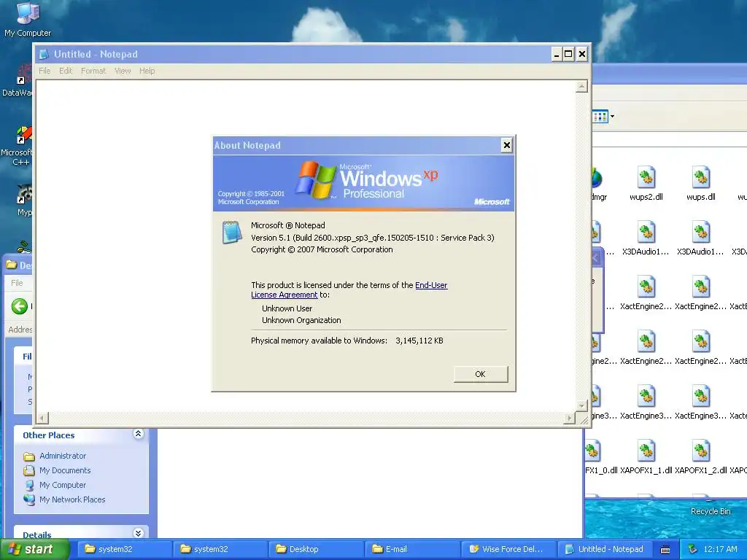Click the Start button
Image resolution: width=747 pixels, height=560 pixels.
pyautogui.click(x=34, y=550)
